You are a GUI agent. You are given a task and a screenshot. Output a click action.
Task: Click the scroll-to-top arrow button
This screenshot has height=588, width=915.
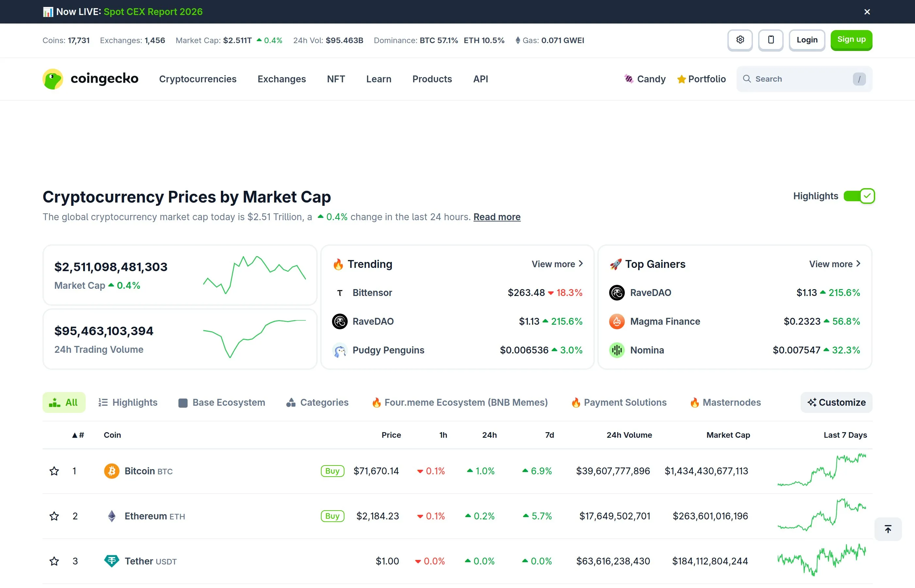(888, 529)
